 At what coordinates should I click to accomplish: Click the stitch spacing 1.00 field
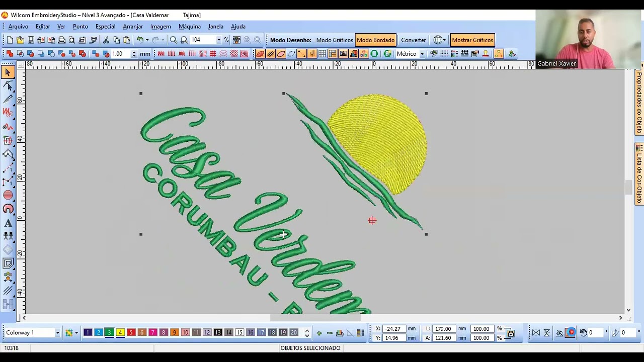pyautogui.click(x=121, y=54)
